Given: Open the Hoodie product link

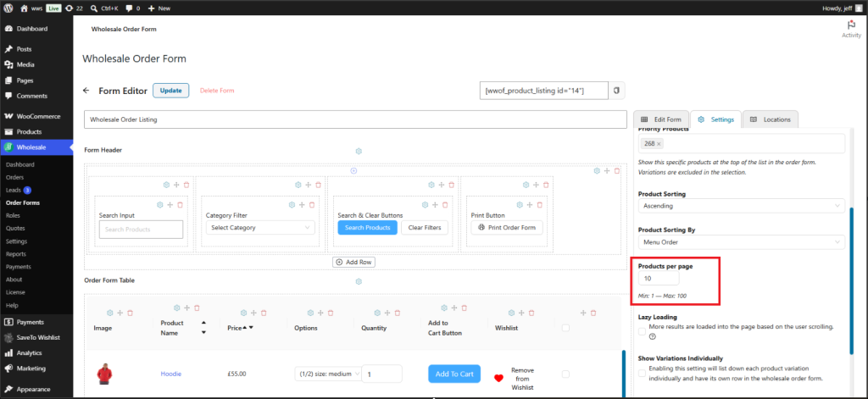Looking at the screenshot, I should pyautogui.click(x=170, y=374).
